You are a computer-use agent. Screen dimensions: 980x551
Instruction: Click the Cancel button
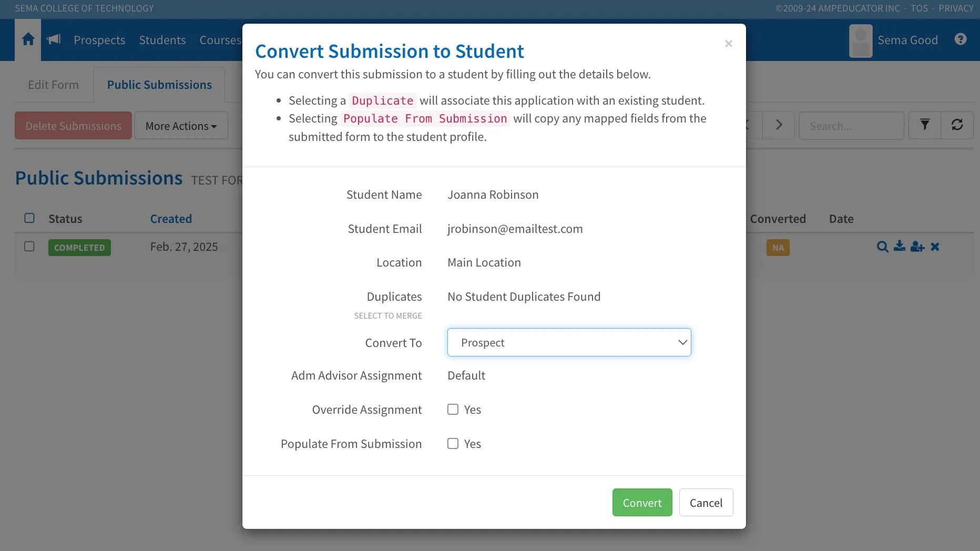pyautogui.click(x=706, y=503)
